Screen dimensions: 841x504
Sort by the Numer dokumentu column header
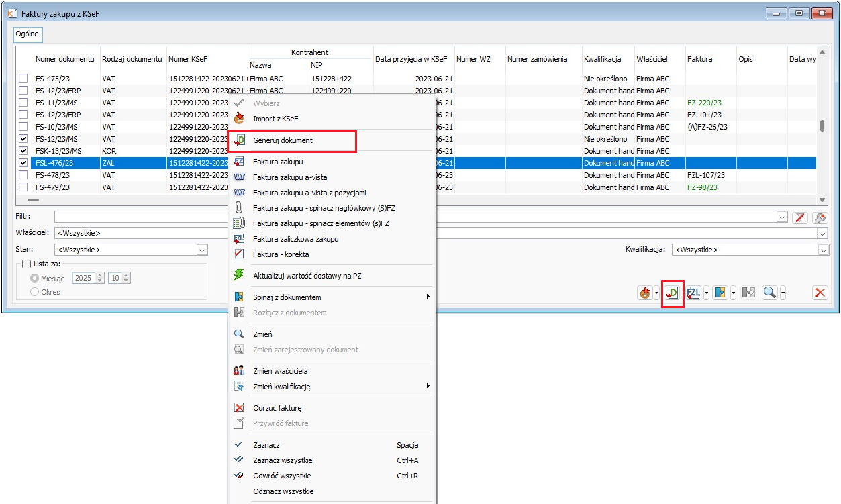tap(64, 59)
